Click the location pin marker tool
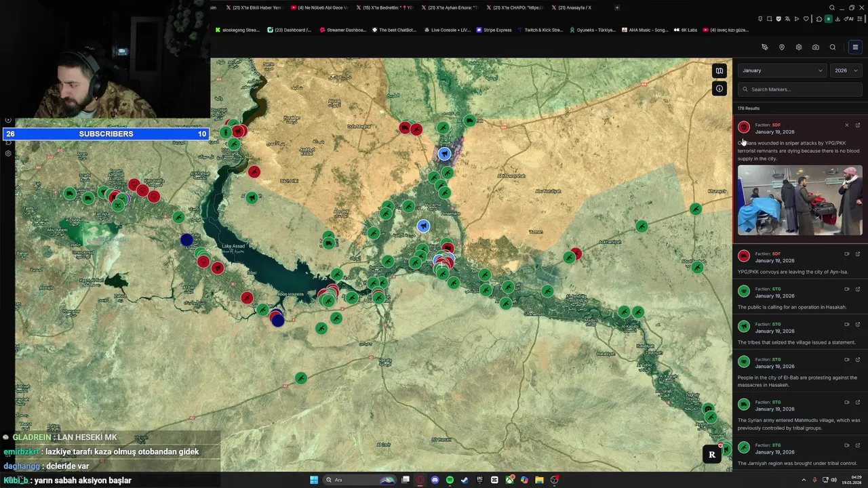The image size is (868, 488). tap(782, 47)
